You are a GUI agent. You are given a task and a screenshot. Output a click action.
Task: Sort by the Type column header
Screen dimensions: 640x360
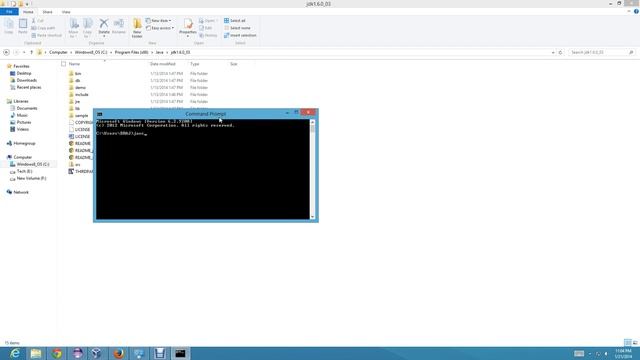pos(195,64)
